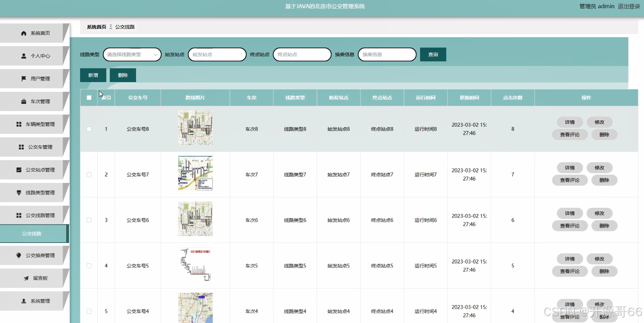Viewport: 644px width, 323px height.
Task: Click the 公交车号 column header
Action: [138, 98]
